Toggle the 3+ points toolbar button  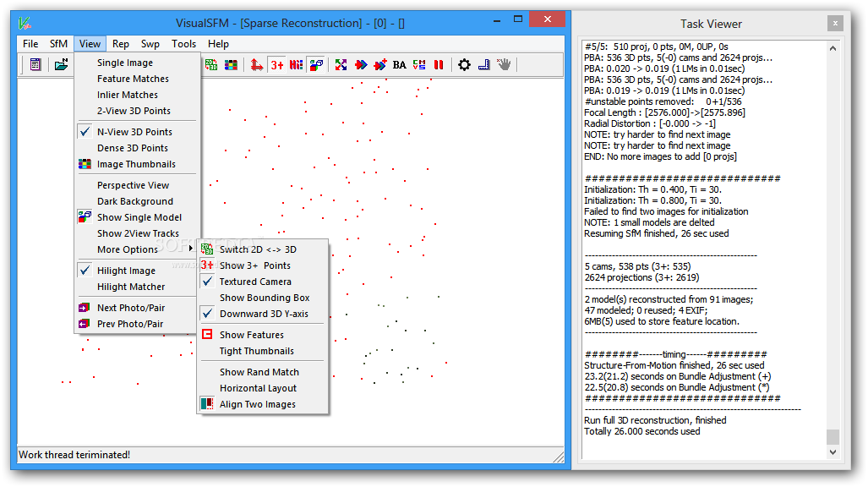[276, 65]
